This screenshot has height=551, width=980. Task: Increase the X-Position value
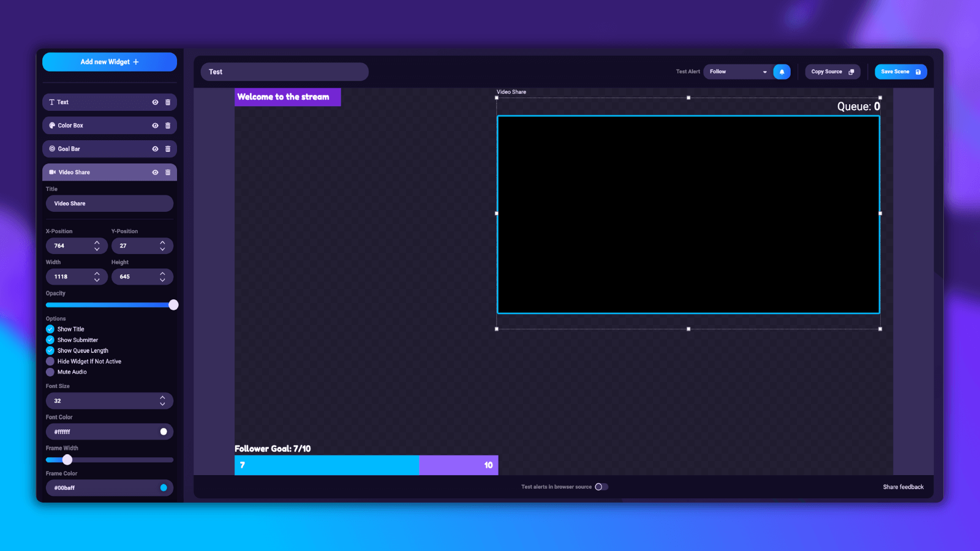97,242
